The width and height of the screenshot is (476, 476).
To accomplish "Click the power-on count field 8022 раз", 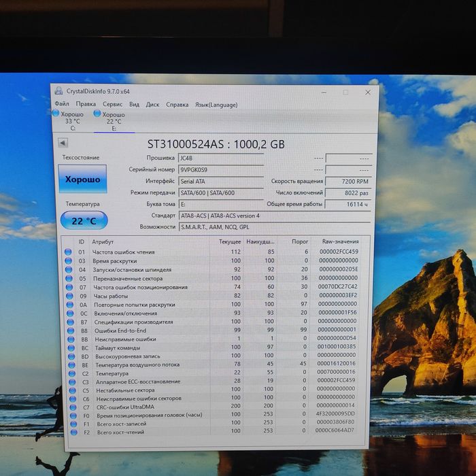I will 348,192.
